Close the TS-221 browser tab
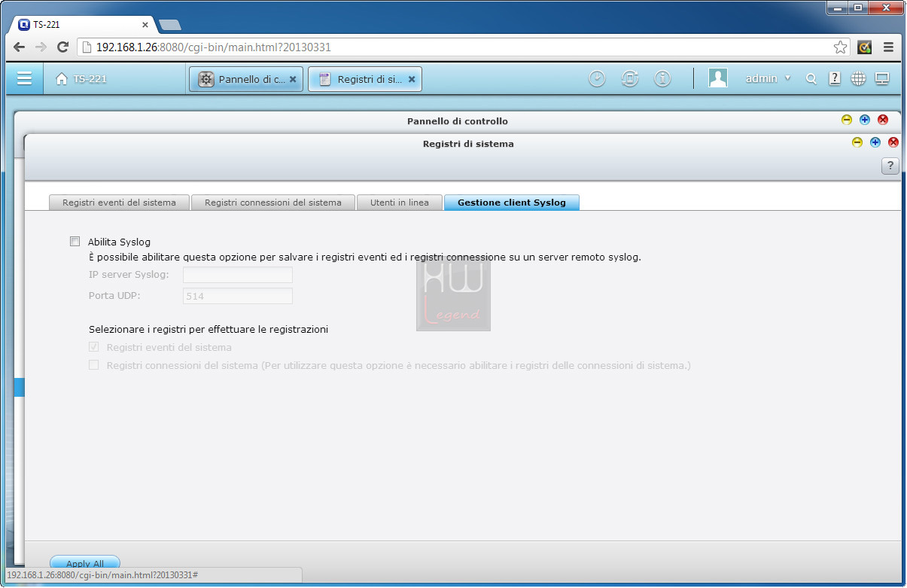The image size is (907, 588). tap(145, 24)
